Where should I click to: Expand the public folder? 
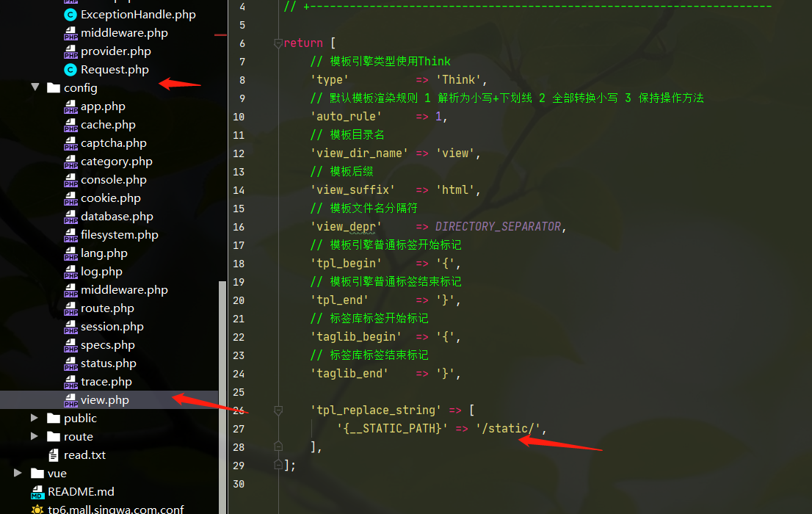pyautogui.click(x=35, y=418)
